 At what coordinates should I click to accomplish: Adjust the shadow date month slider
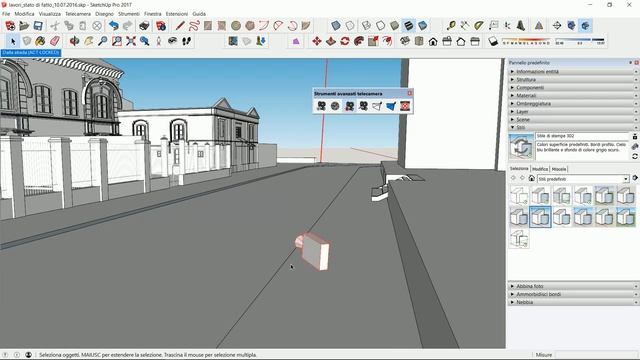pyautogui.click(x=527, y=42)
